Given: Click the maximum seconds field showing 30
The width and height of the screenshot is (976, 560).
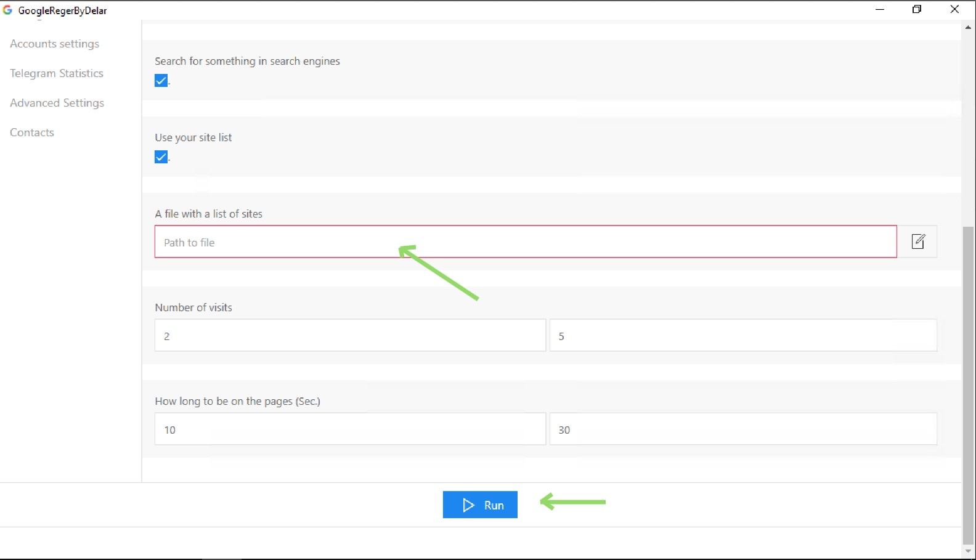Looking at the screenshot, I should click(743, 429).
